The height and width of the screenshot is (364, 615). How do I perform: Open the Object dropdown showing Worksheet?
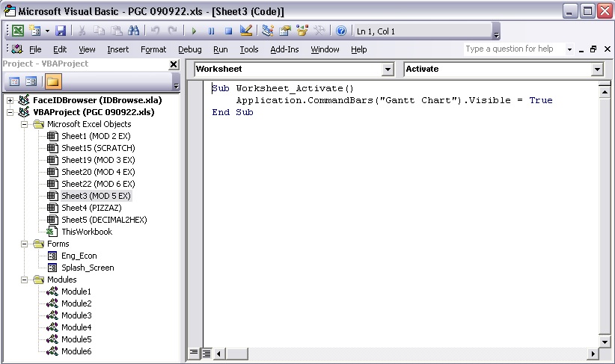pos(388,70)
